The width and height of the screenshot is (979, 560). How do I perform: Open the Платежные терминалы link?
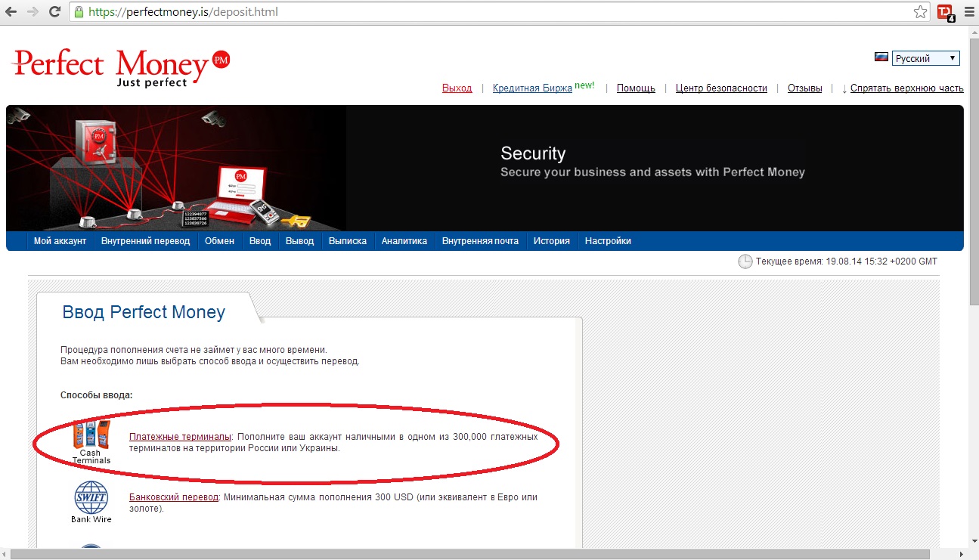(x=180, y=437)
